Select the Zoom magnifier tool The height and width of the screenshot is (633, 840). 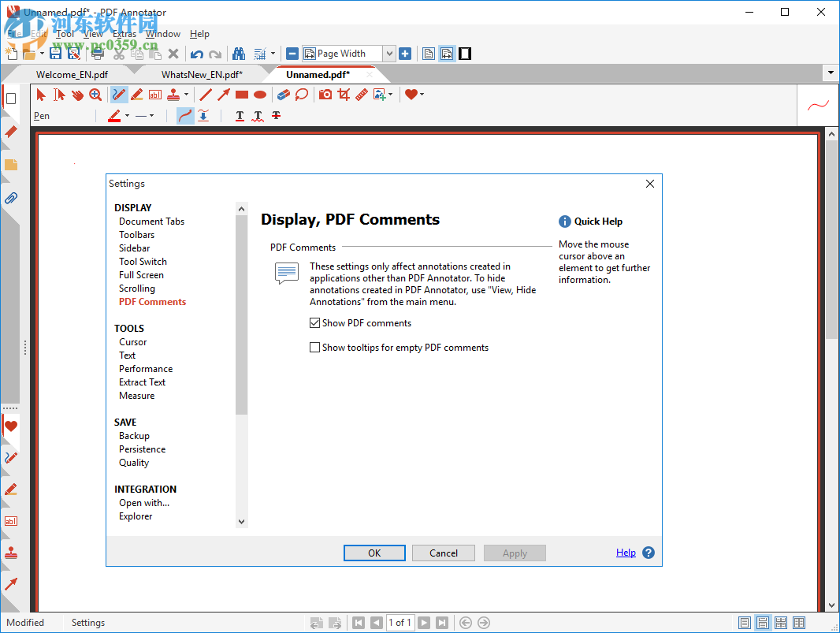[95, 94]
